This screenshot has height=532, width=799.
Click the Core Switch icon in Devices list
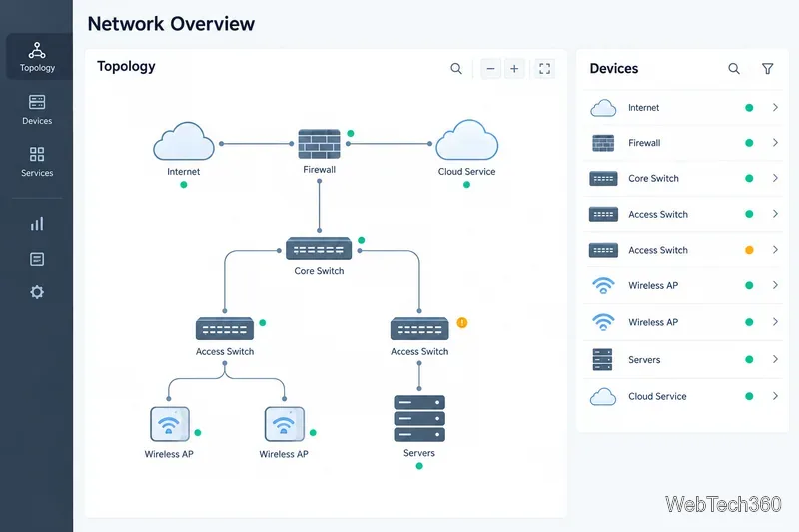(603, 179)
